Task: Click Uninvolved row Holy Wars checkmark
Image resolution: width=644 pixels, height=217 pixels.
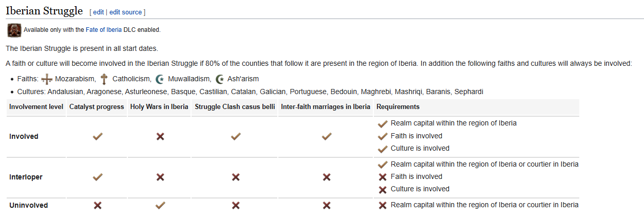Action: (x=160, y=205)
